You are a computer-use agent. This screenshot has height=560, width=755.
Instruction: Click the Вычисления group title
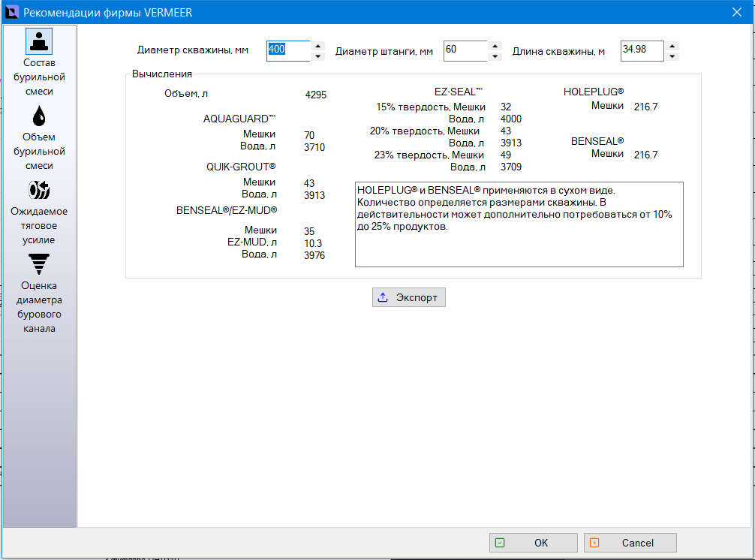point(162,74)
